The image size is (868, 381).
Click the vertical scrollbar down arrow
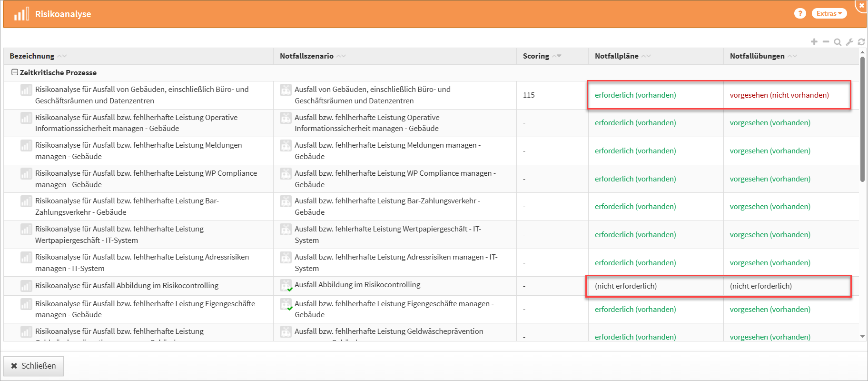coord(862,337)
